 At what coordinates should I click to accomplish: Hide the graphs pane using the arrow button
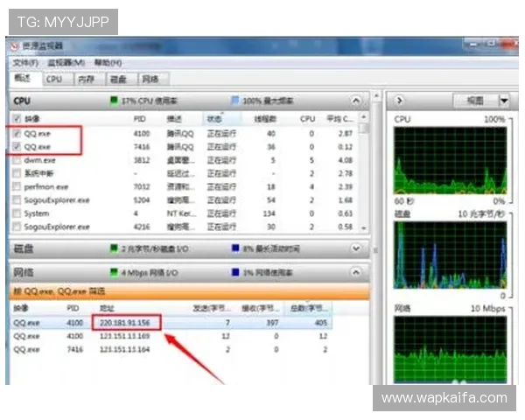(399, 100)
